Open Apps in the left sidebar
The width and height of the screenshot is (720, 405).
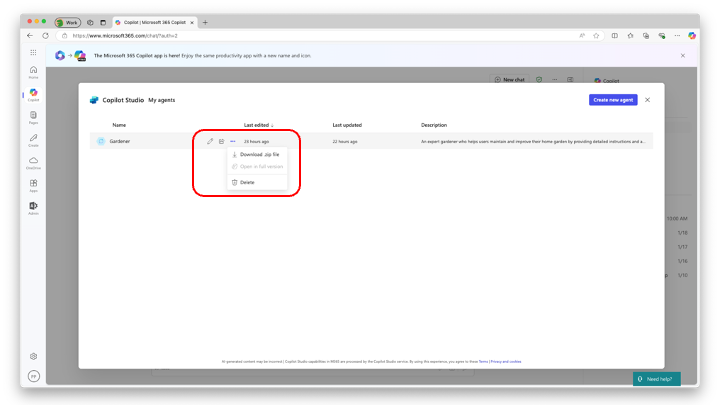[34, 186]
